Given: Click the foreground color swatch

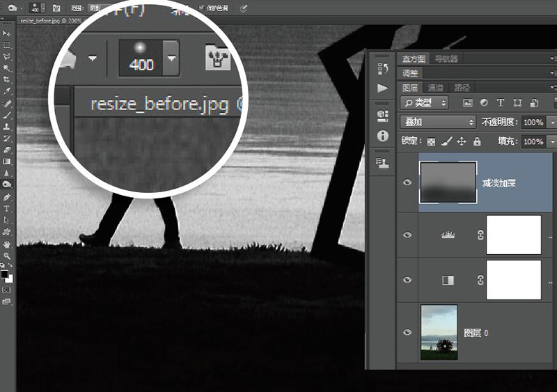Looking at the screenshot, I should (x=4, y=274).
